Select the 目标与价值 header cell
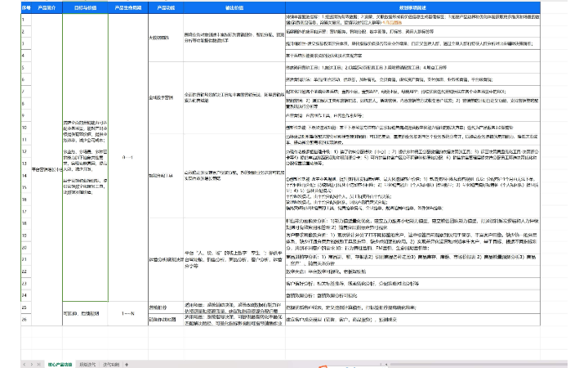 pos(85,7)
